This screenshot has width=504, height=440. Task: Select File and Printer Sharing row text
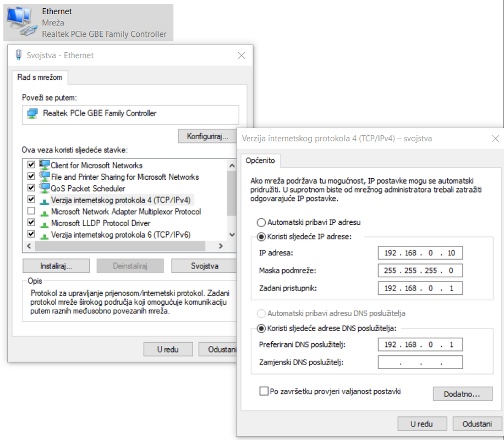(125, 177)
